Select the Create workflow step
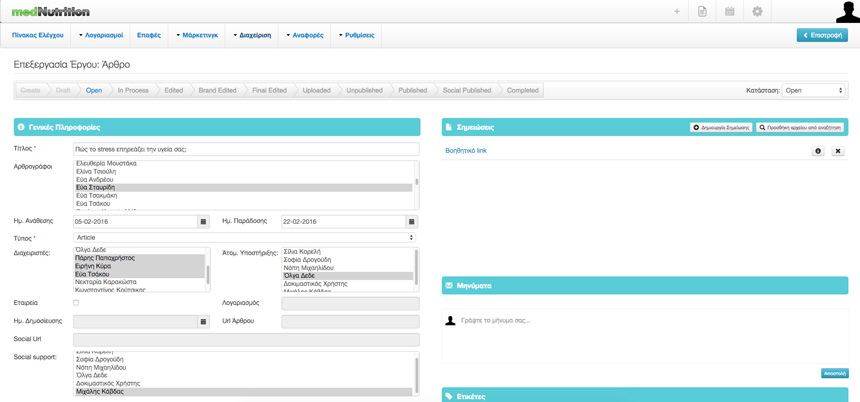 tap(31, 90)
